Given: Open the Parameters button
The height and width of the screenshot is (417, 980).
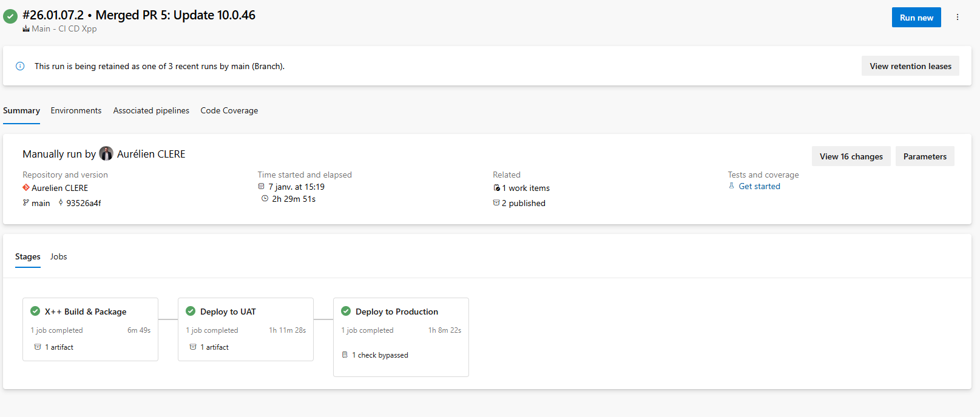Looking at the screenshot, I should point(925,156).
